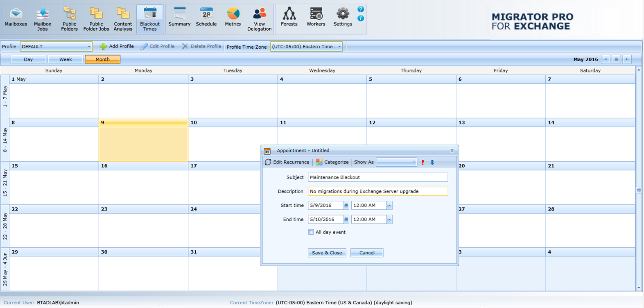Open the month picker beside May 2016
The image size is (644, 308).
click(x=617, y=59)
